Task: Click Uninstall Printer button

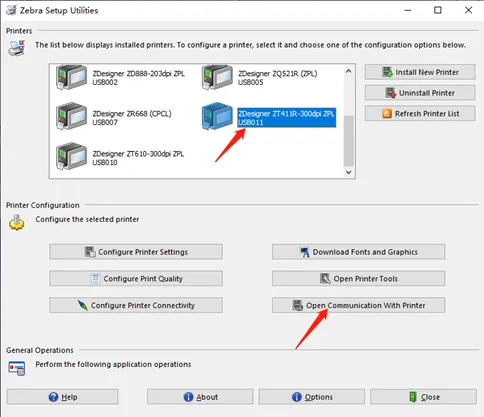Action: 420,93
